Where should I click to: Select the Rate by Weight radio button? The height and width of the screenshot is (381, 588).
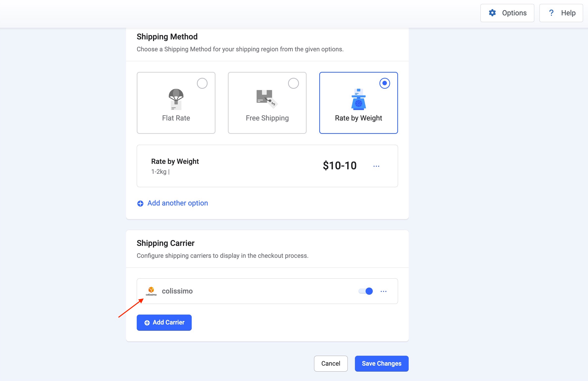point(384,83)
